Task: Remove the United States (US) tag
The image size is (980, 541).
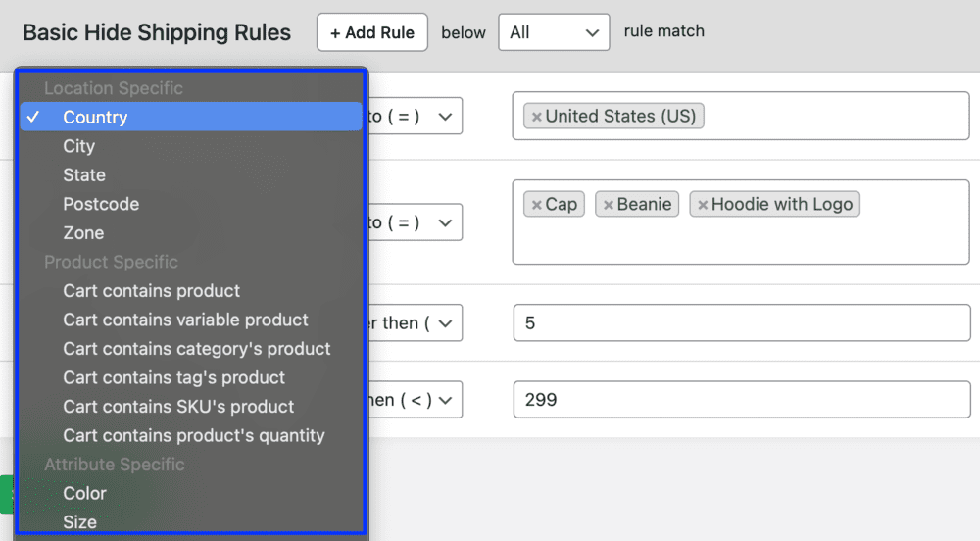Action: 536,117
